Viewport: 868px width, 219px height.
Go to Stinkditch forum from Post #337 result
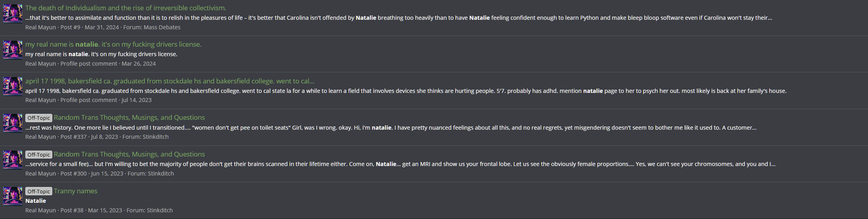point(156,137)
